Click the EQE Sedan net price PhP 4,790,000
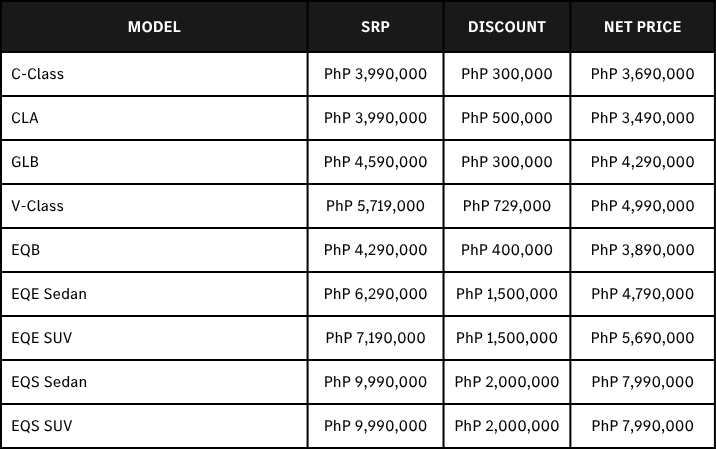The width and height of the screenshot is (716, 450). (642, 294)
